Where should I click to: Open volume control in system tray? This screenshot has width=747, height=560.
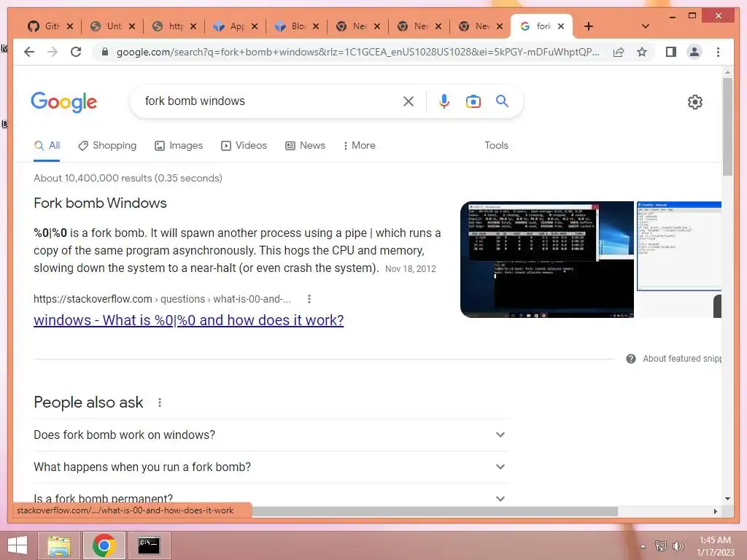[x=678, y=545]
